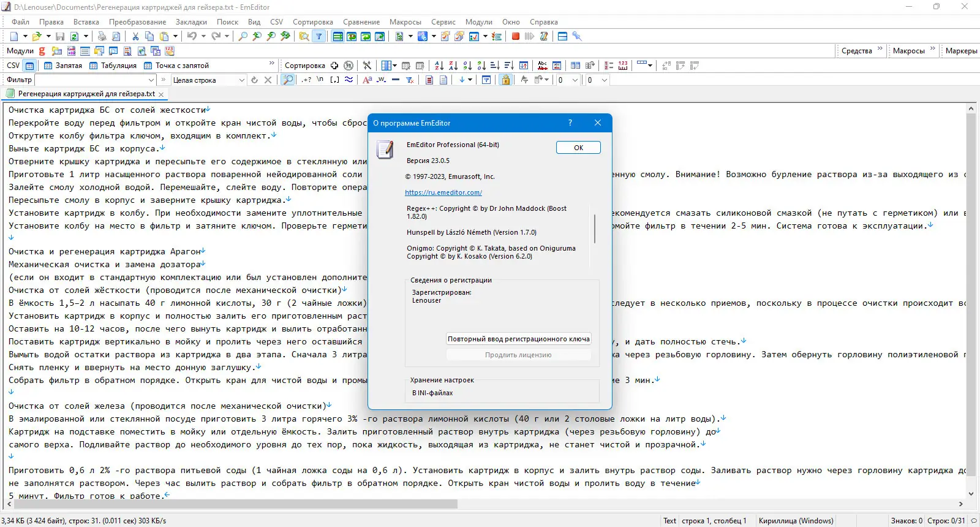Open the 'Целая строка' column dropdown
The width and height of the screenshot is (980, 527).
pos(241,80)
